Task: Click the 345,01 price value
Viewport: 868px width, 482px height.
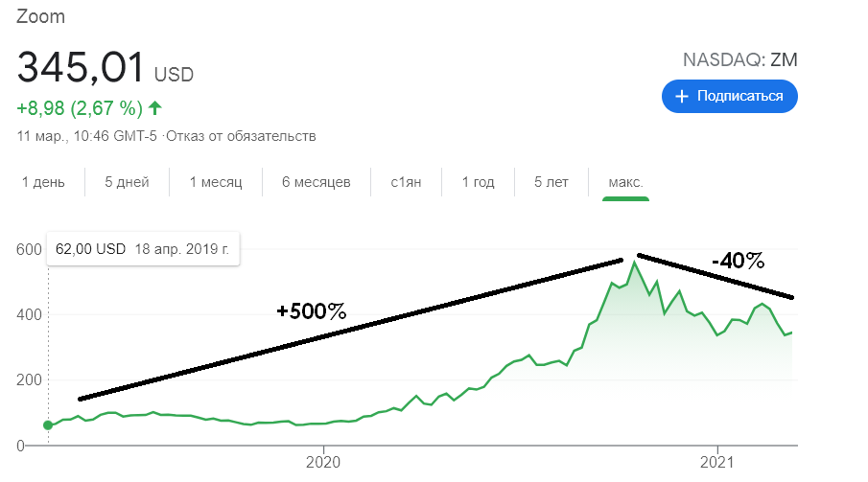Action: point(81,68)
